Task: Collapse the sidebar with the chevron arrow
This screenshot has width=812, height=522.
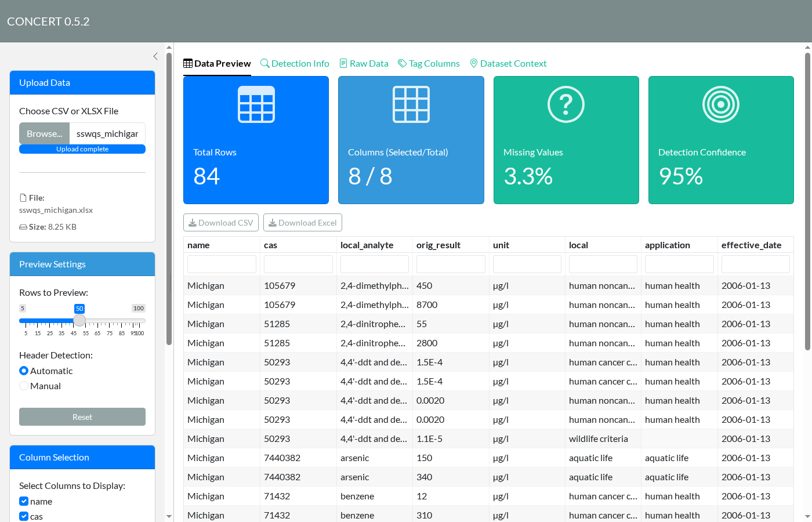Action: point(155,56)
